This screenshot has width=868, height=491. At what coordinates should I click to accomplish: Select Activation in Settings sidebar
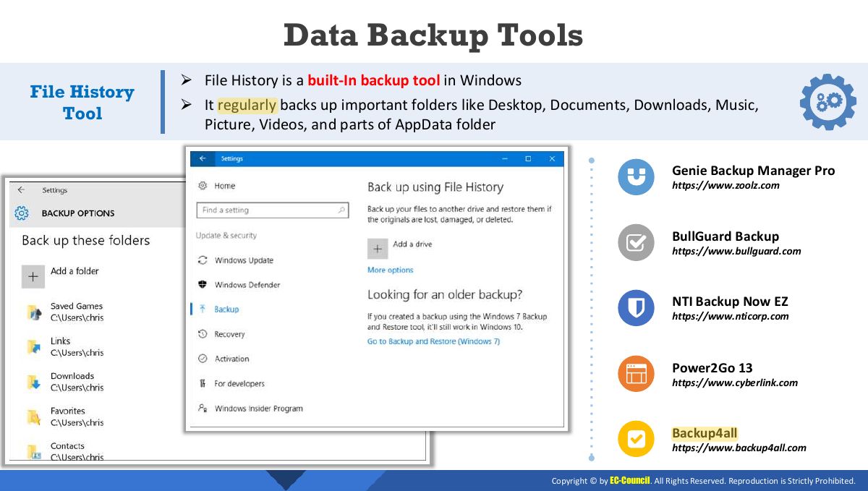coord(231,359)
